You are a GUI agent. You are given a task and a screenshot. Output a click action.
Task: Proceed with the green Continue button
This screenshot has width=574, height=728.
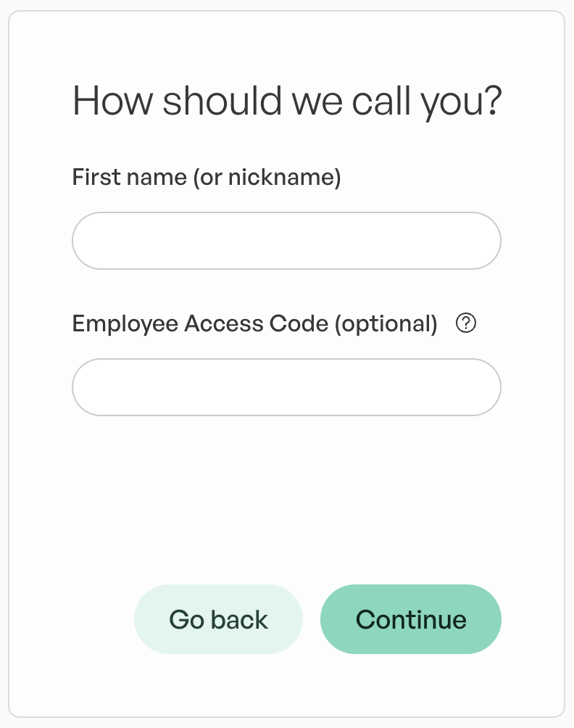pos(411,619)
